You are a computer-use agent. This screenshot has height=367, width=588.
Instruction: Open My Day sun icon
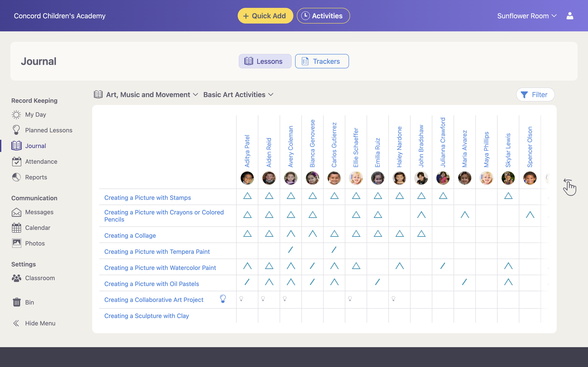point(16,115)
